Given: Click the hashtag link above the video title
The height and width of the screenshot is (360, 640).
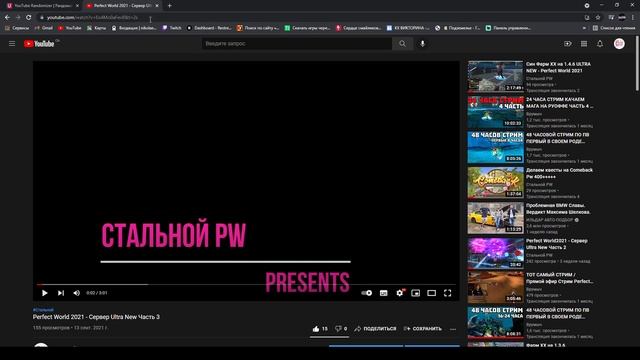Looking at the screenshot, I should (43, 310).
